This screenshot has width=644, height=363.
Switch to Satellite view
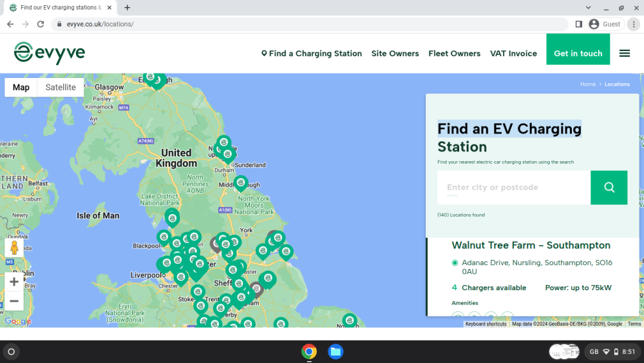coord(61,87)
